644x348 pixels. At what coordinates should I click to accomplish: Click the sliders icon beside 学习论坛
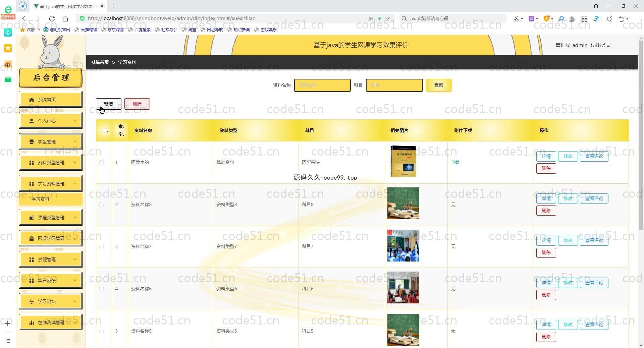[x=32, y=301]
